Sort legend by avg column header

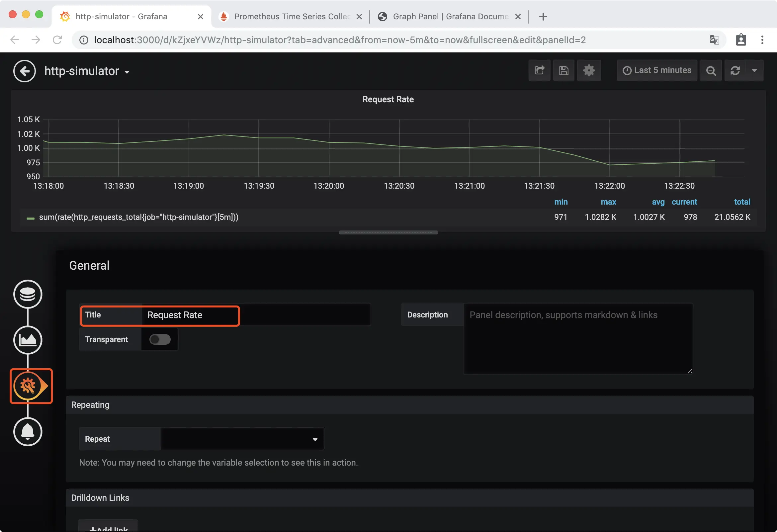tap(658, 202)
